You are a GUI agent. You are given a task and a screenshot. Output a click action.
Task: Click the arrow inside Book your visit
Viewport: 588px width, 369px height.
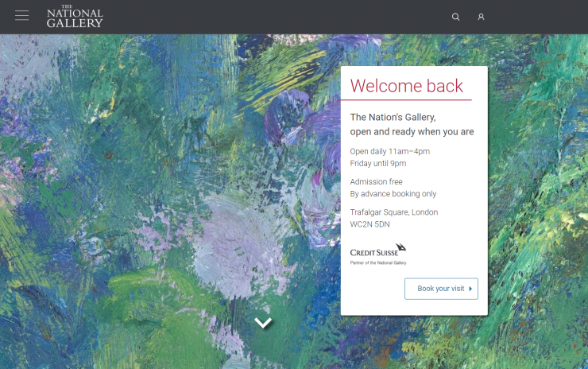pos(470,289)
